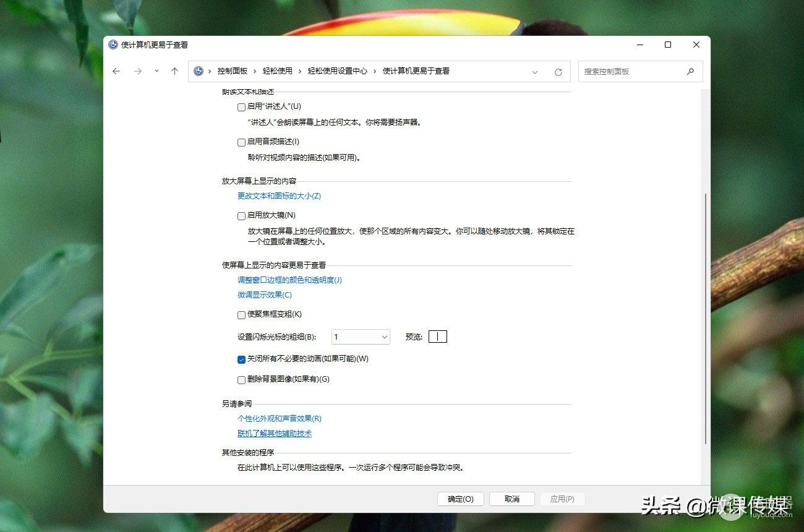Screen dimensions: 804x532
Task: Click the back navigation arrow
Action: (116, 72)
